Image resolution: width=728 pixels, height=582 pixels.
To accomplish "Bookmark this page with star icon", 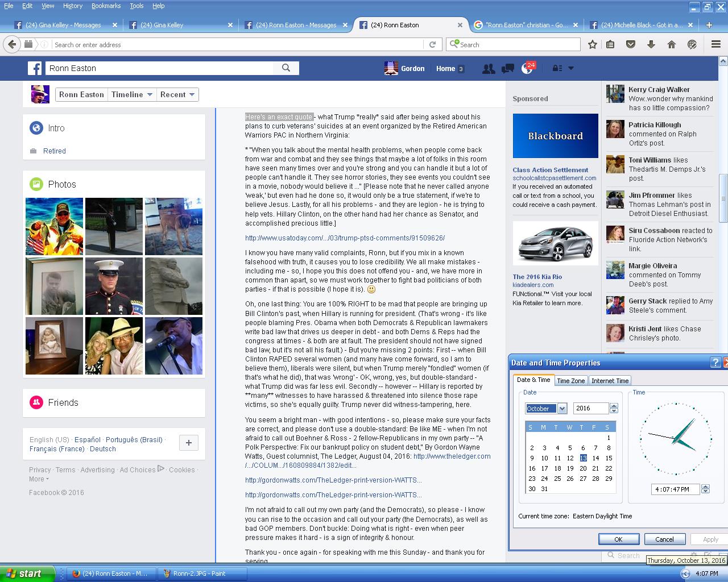I will pos(593,44).
